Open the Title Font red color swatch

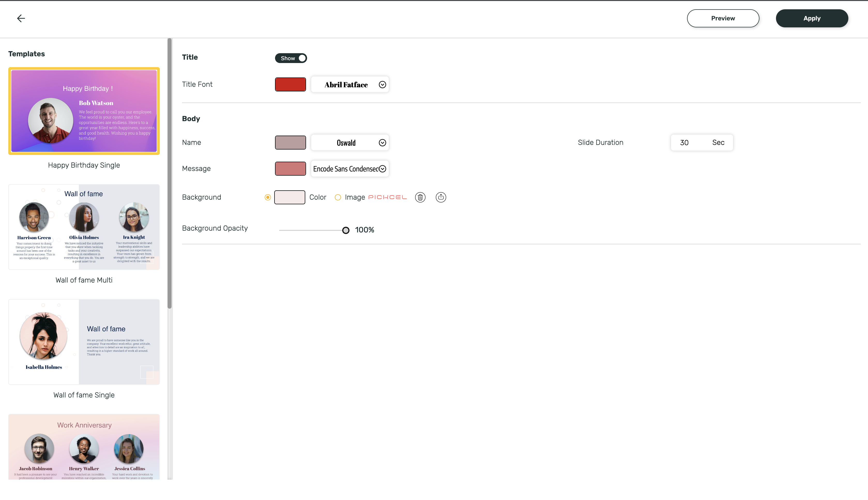click(x=290, y=84)
